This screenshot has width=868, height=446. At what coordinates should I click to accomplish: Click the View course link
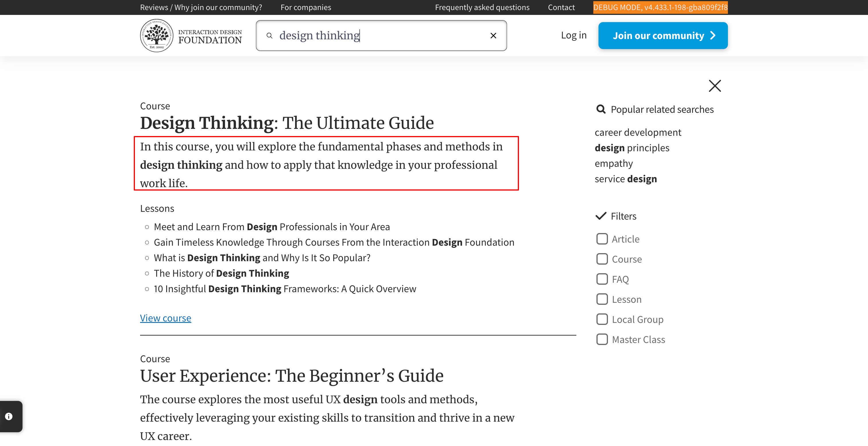[x=165, y=318]
